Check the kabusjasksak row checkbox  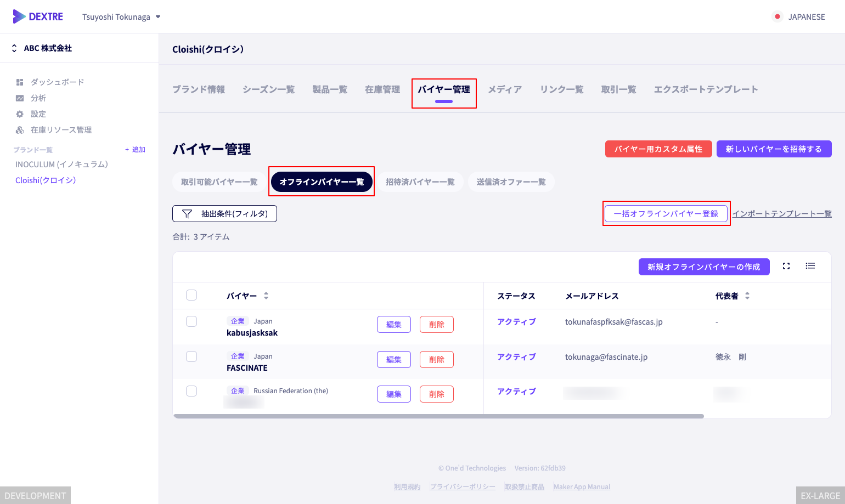pyautogui.click(x=191, y=321)
